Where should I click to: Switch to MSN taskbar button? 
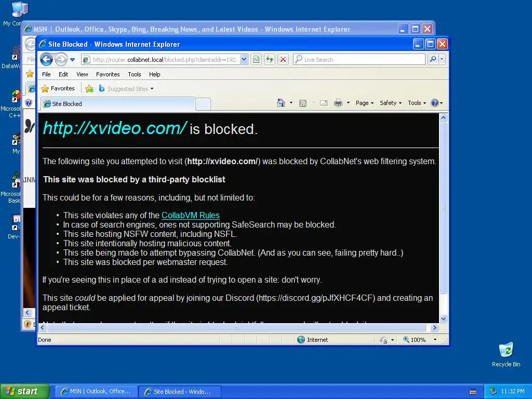[96, 391]
